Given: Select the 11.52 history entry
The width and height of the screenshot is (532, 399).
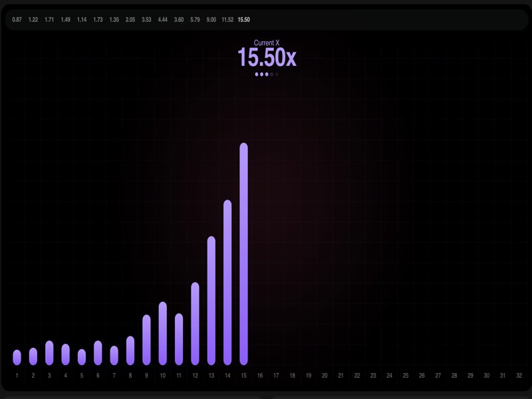Looking at the screenshot, I should click(227, 20).
